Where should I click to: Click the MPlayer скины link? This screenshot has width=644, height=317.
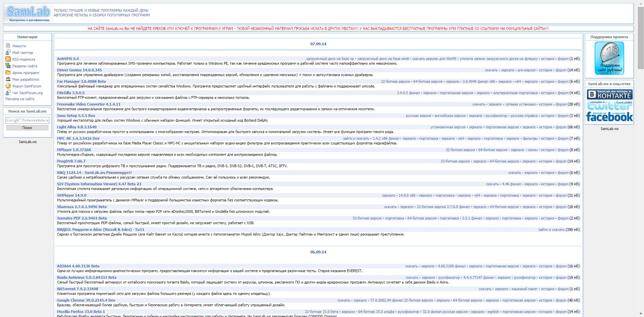coord(532,150)
